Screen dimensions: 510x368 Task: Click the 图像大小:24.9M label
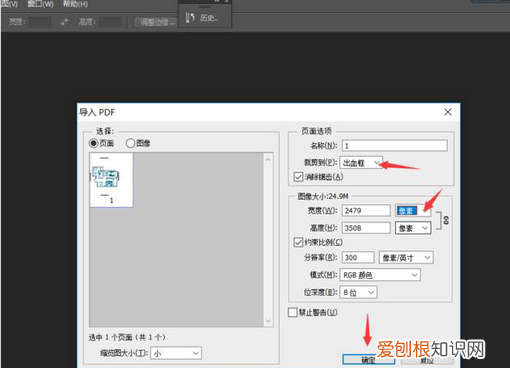click(323, 196)
